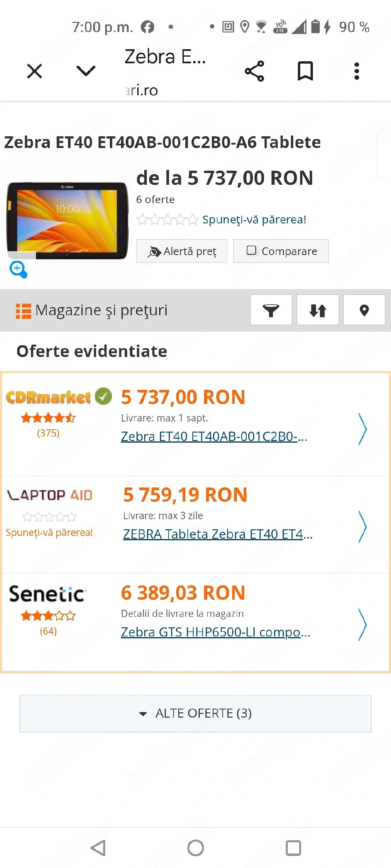Image resolution: width=391 pixels, height=868 pixels.
Task: Activate the Alertă preţ button
Action: (182, 250)
